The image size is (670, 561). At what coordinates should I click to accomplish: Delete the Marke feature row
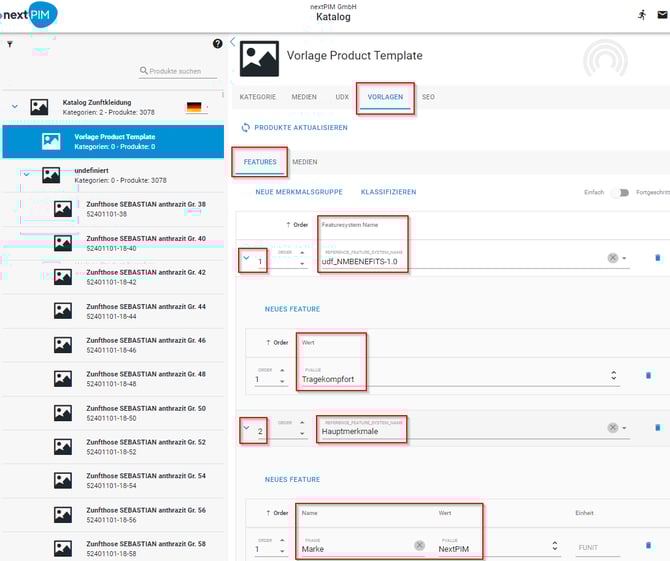tap(648, 545)
